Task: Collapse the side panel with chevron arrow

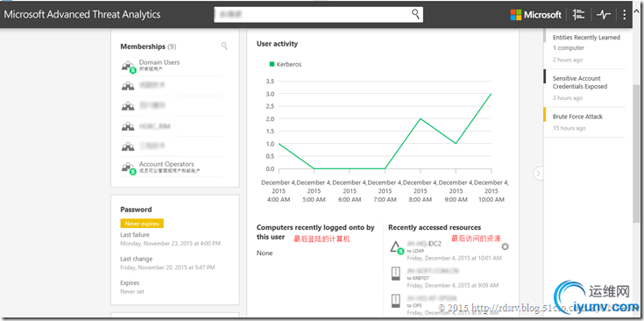Action: [x=539, y=174]
